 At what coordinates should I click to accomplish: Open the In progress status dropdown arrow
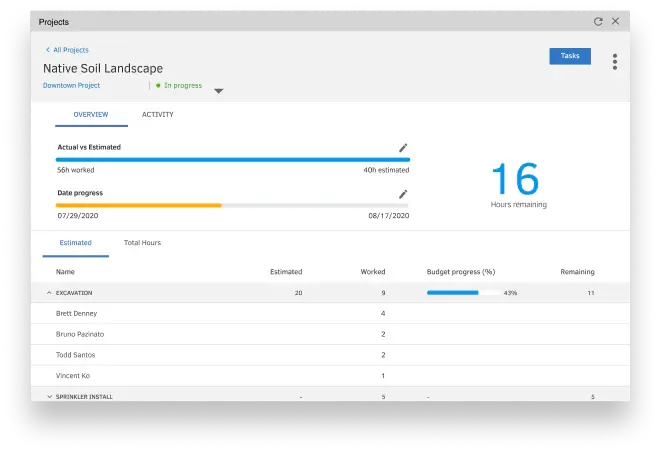[219, 91]
